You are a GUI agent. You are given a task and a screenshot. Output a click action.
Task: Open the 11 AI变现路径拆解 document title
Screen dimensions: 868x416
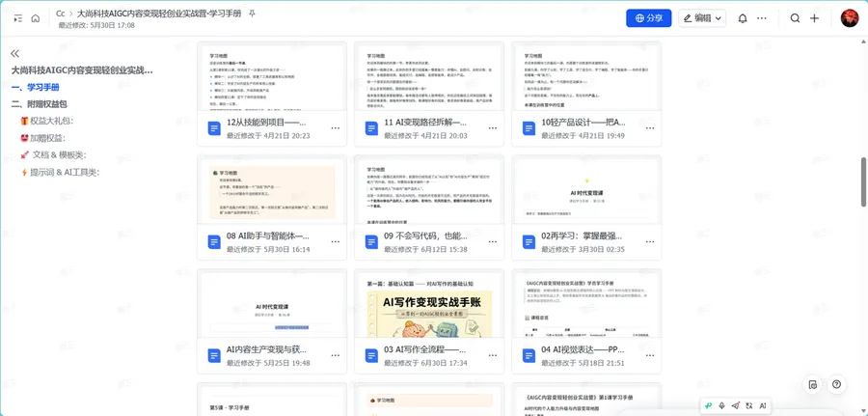click(x=425, y=123)
